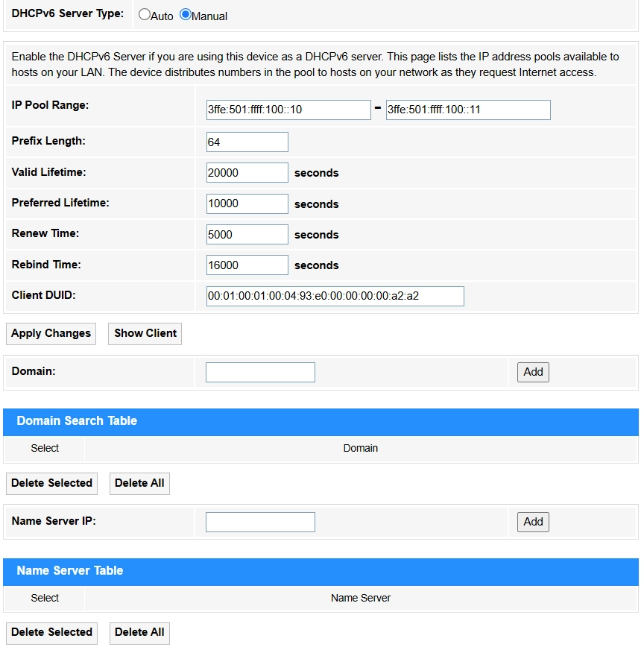The image size is (644, 647).
Task: Add the Name Server IP
Action: click(533, 522)
